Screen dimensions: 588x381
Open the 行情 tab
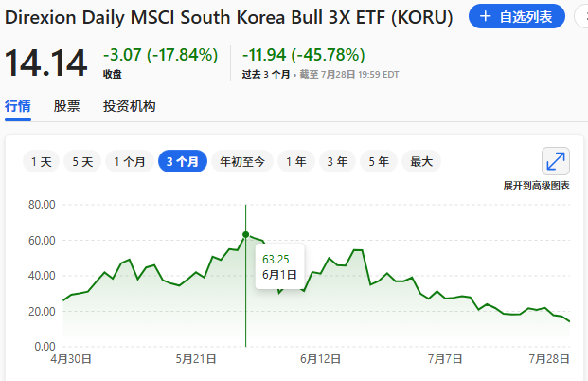[18, 106]
